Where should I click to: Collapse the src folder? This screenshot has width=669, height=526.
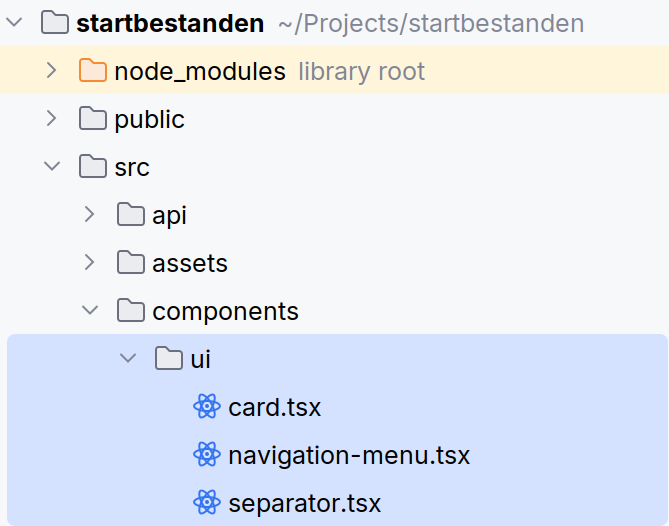coord(52,167)
